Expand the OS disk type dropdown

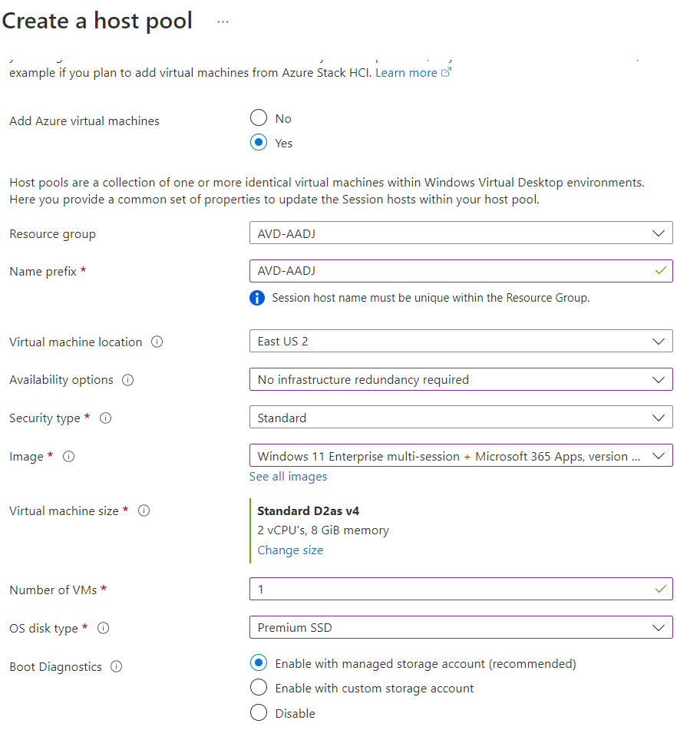(x=461, y=627)
